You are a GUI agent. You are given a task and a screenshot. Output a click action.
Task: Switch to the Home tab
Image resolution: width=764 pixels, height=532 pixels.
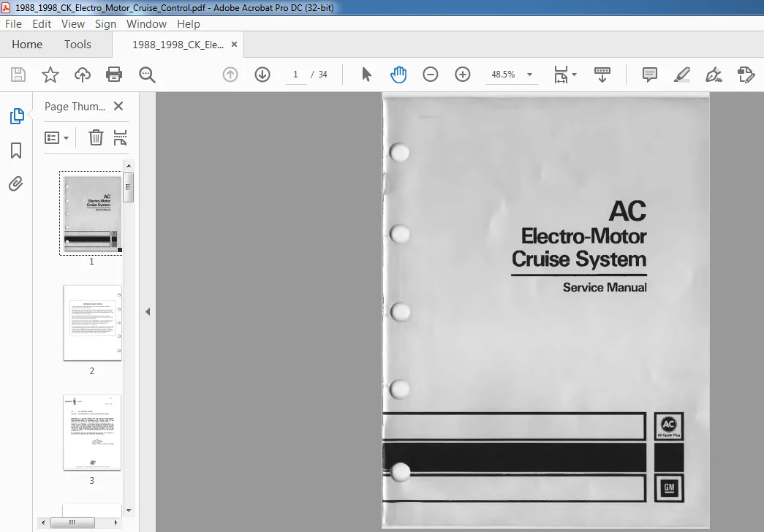tap(27, 45)
